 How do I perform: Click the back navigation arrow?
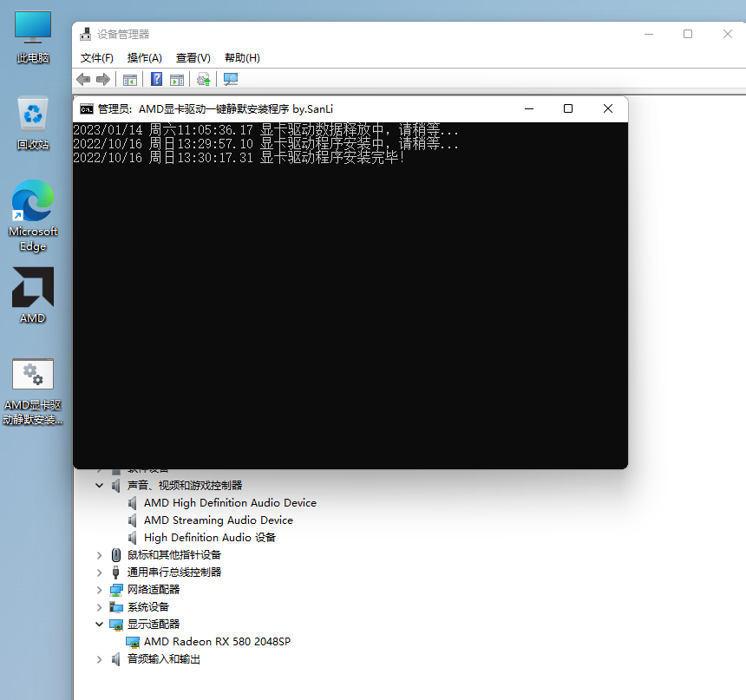tap(83, 79)
